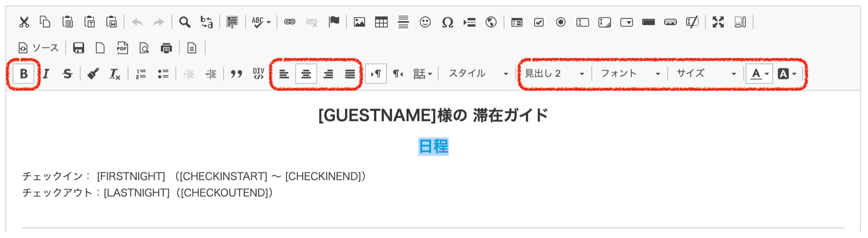Screen dimensions: 868x238
Task: Toggle center alignment
Action: (306, 74)
